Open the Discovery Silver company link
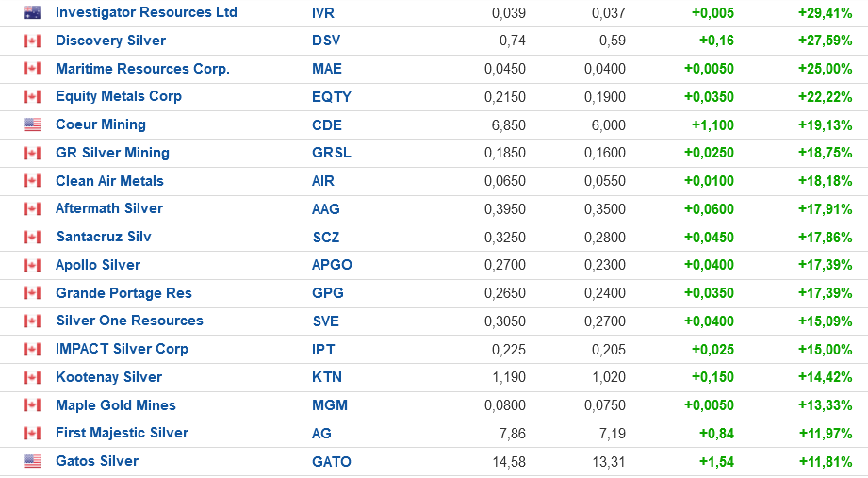The height and width of the screenshot is (478, 868). click(x=110, y=41)
